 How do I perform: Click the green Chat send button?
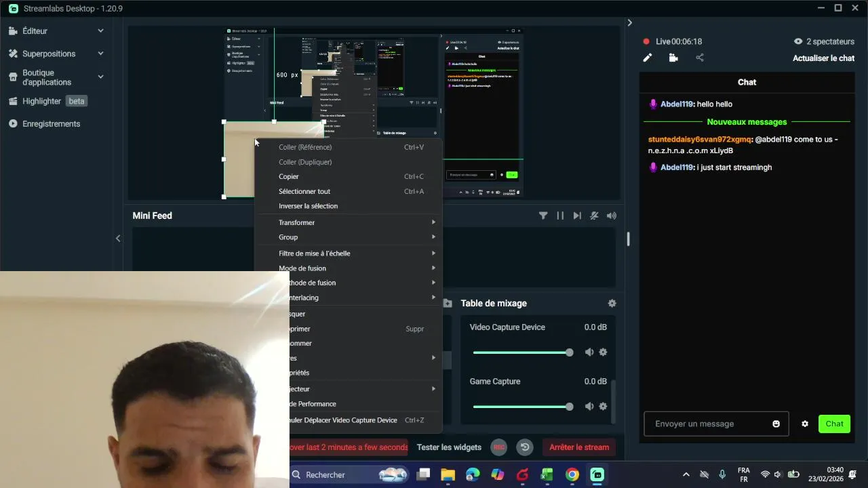click(x=834, y=424)
